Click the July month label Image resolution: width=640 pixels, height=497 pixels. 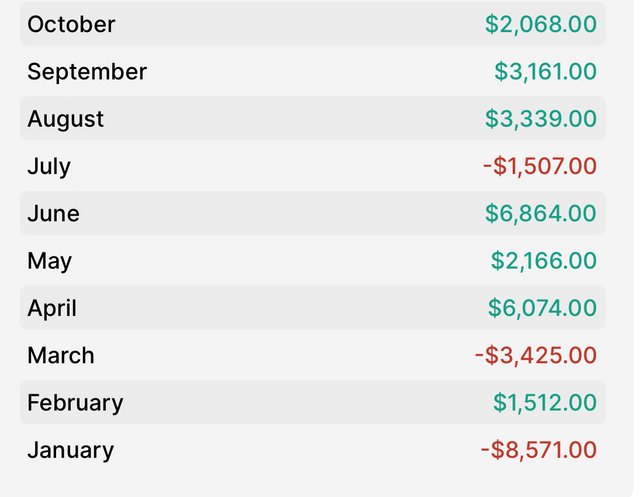[x=49, y=167]
